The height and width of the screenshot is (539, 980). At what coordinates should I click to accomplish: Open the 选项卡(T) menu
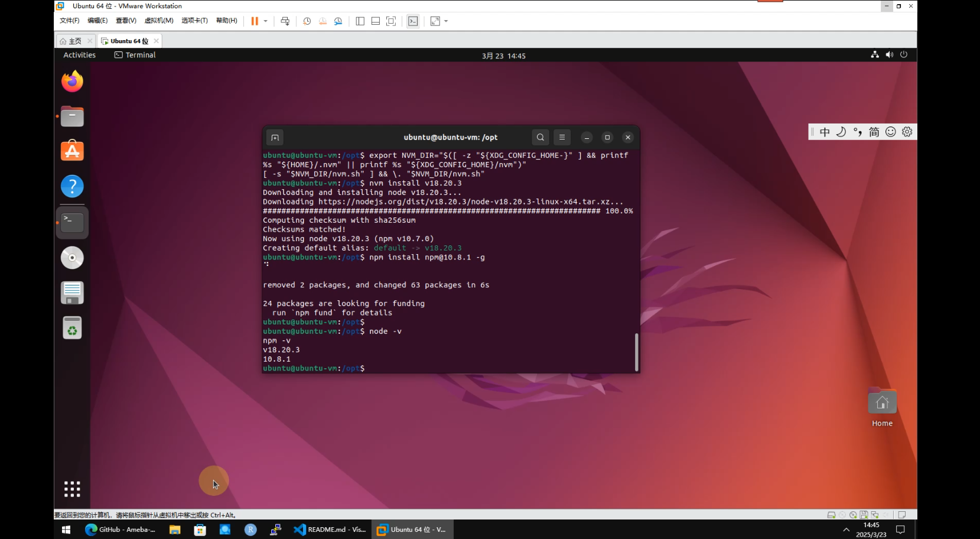click(x=194, y=21)
